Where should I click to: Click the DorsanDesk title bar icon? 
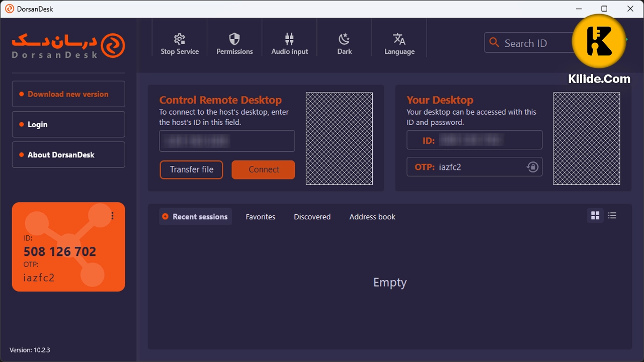[9, 9]
